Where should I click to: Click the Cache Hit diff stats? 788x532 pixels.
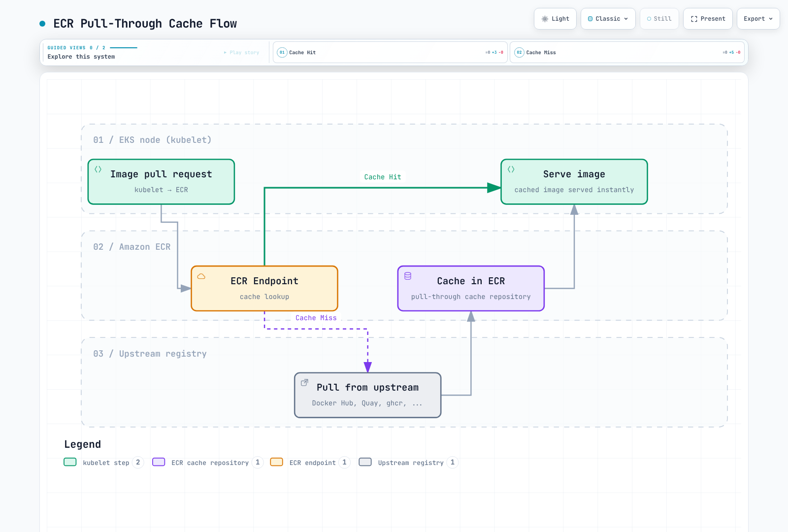tap(494, 52)
